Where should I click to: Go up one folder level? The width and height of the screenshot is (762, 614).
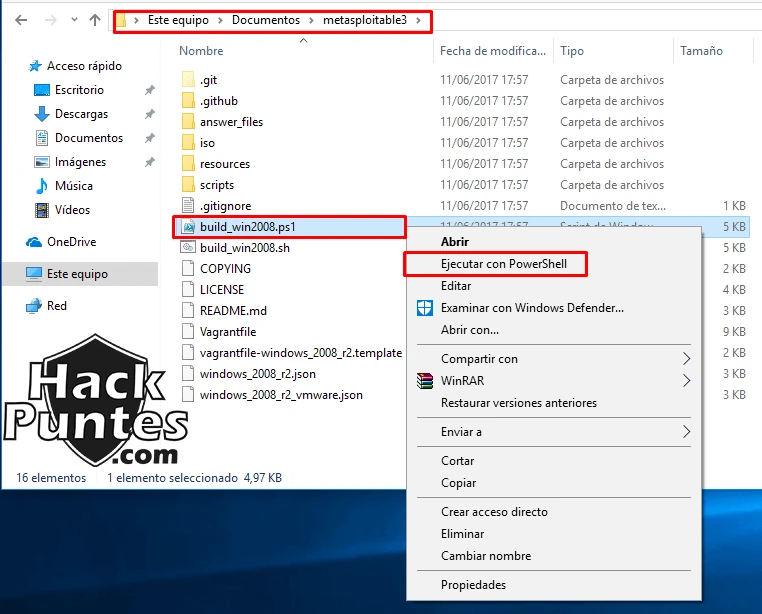tap(95, 20)
